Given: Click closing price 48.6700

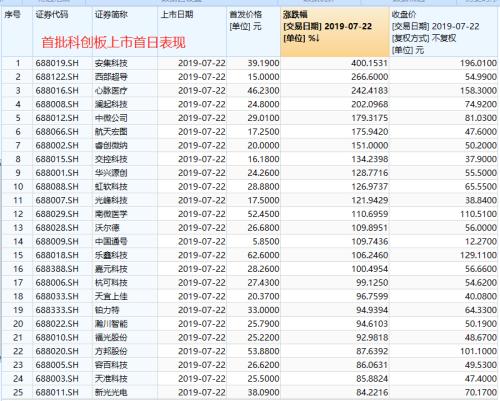Looking at the screenshot, I should pyautogui.click(x=481, y=337).
